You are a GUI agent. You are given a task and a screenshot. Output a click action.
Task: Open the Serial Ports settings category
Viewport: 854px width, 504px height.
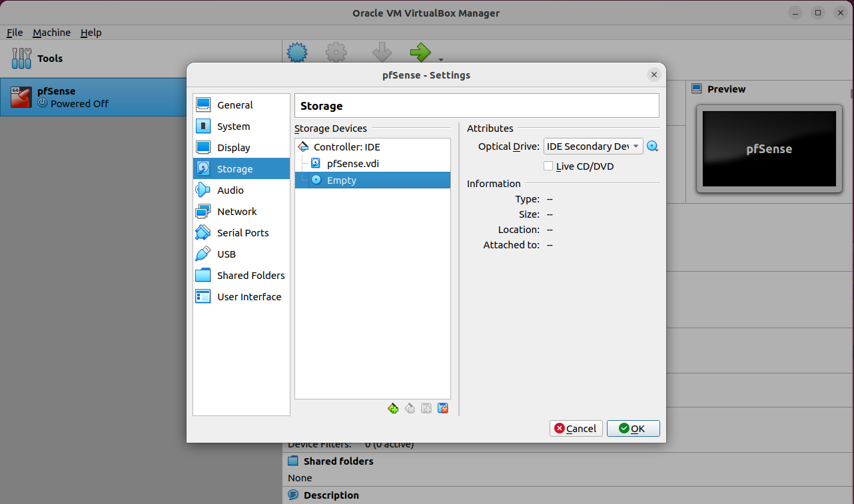point(241,233)
